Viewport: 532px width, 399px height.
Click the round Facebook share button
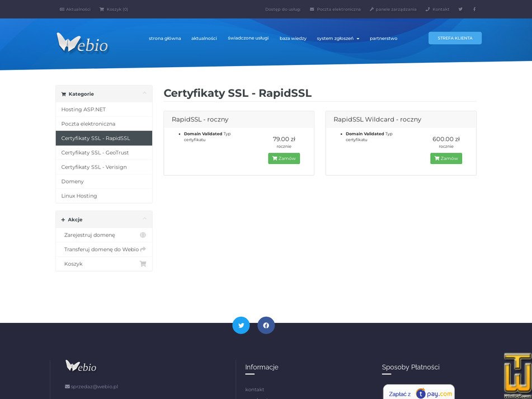click(x=266, y=325)
